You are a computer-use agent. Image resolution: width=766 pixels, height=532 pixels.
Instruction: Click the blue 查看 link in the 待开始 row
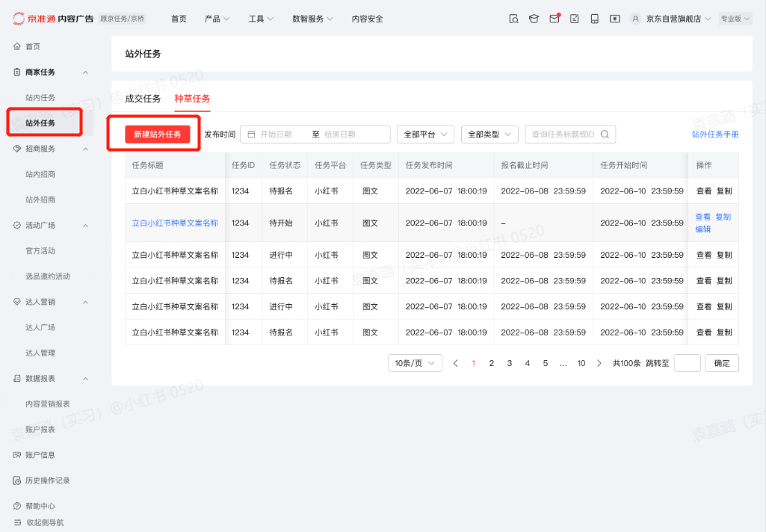click(703, 217)
